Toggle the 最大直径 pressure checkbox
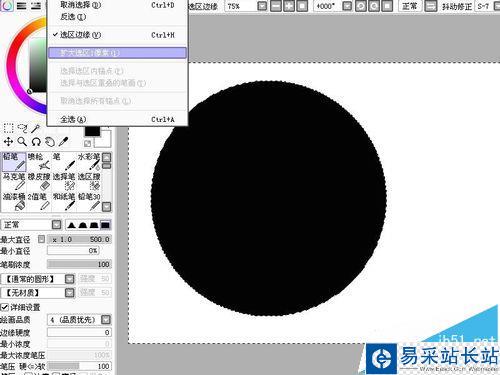The width and height of the screenshot is (500, 375). point(41,239)
